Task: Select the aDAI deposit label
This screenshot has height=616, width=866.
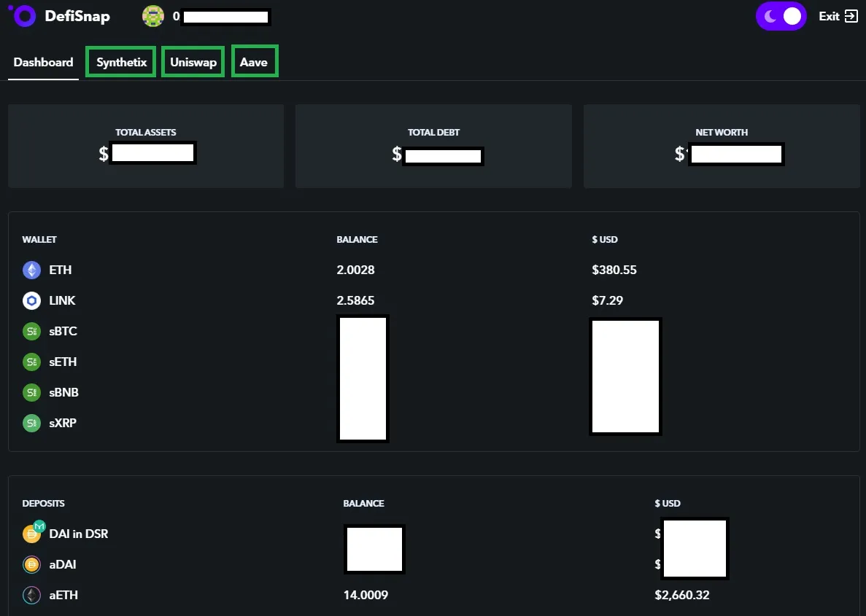Action: click(63, 565)
